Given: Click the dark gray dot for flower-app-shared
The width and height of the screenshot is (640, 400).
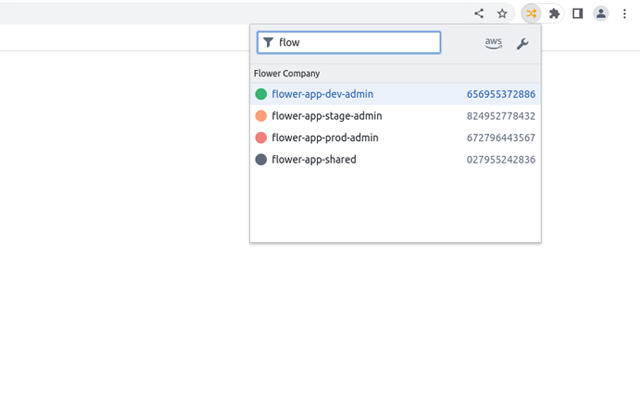Looking at the screenshot, I should click(x=261, y=159).
